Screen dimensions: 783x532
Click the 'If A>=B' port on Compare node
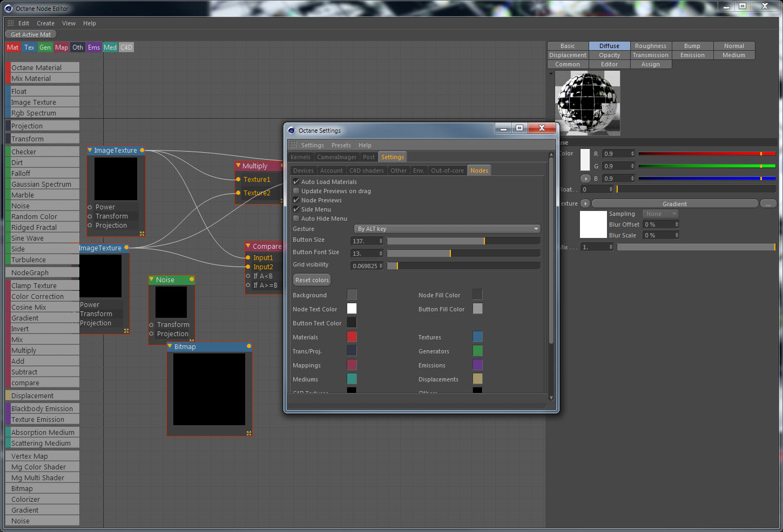pyautogui.click(x=248, y=285)
